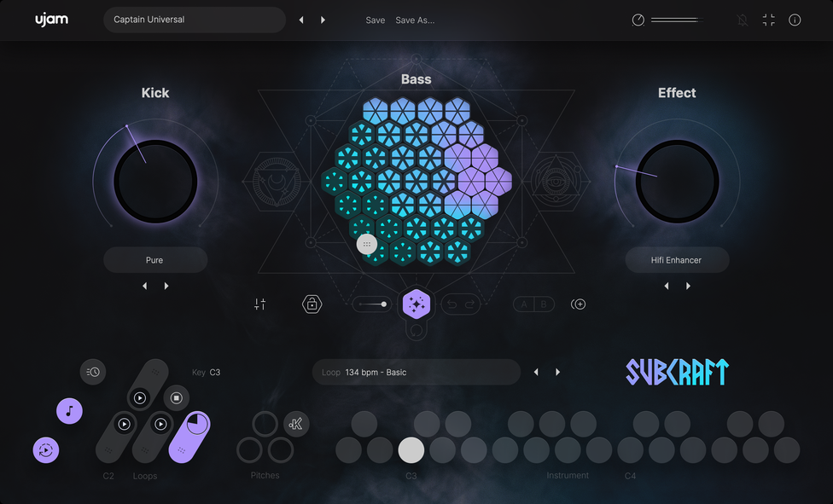833x504 pixels.
Task: Click the highlighted C3 key on the keyboard
Action: pyautogui.click(x=411, y=449)
